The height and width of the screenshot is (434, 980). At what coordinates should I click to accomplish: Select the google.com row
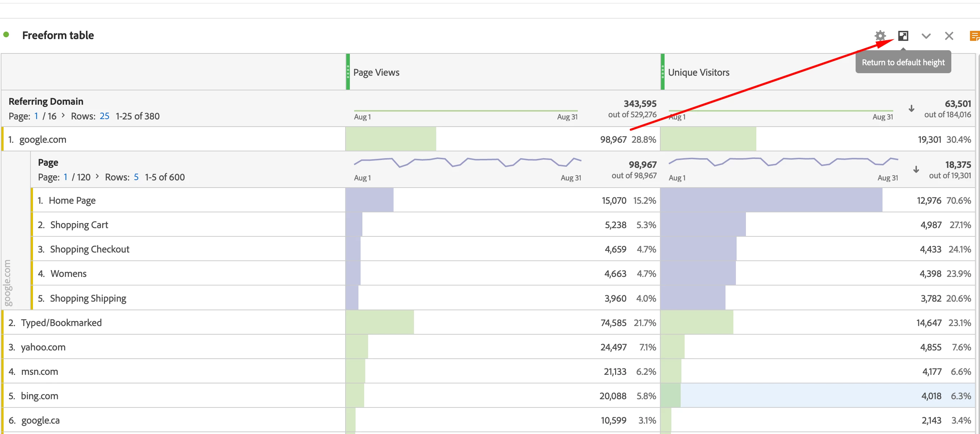pyautogui.click(x=43, y=139)
